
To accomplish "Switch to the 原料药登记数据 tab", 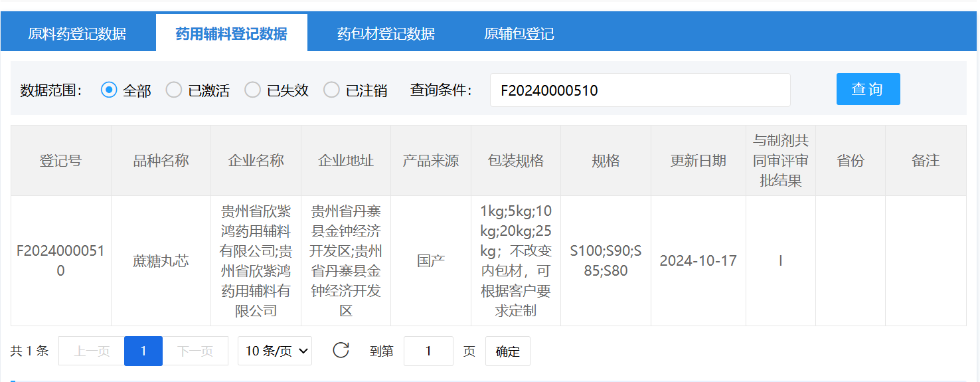I will [77, 34].
